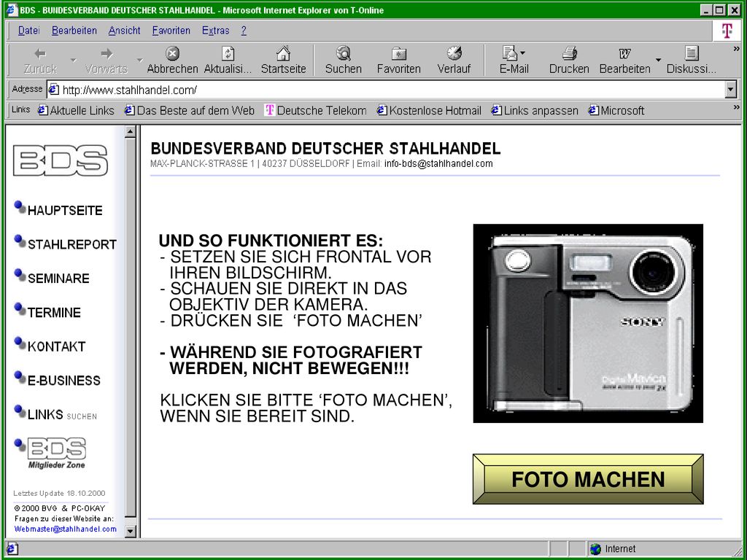Screen dimensions: 747x560
Task: Open the E-Mail toolbar icon
Action: (x=510, y=53)
